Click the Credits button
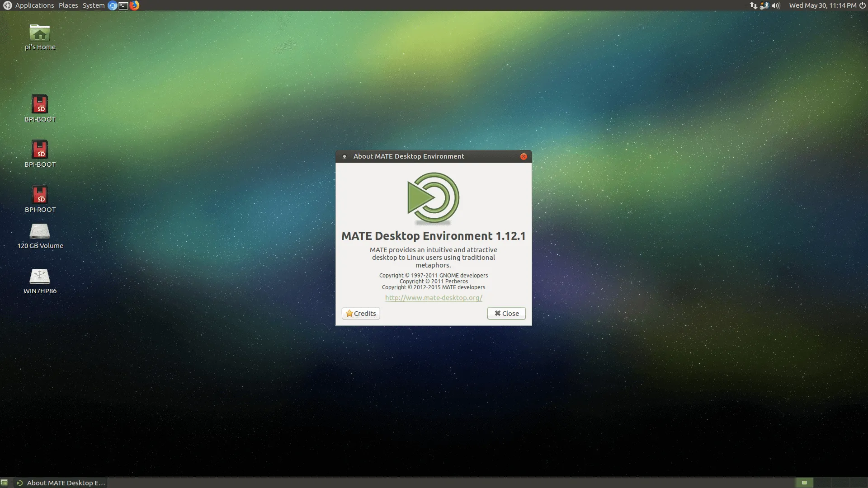868x488 pixels. pos(361,313)
